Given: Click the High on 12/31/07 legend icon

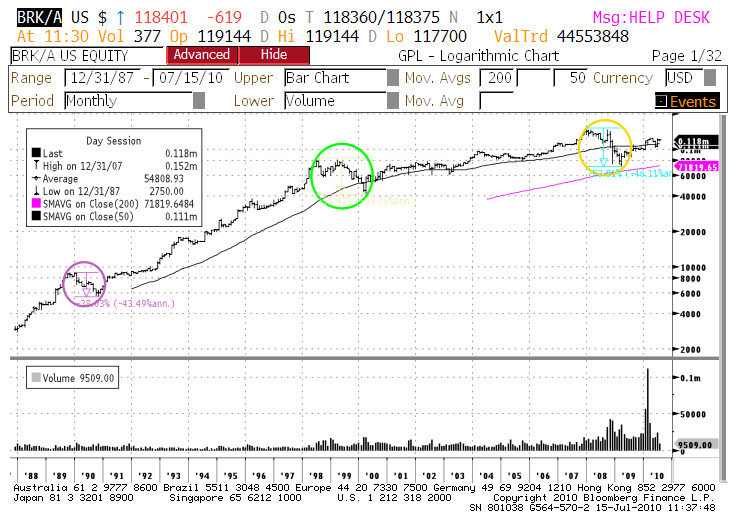Looking at the screenshot, I should [x=36, y=165].
